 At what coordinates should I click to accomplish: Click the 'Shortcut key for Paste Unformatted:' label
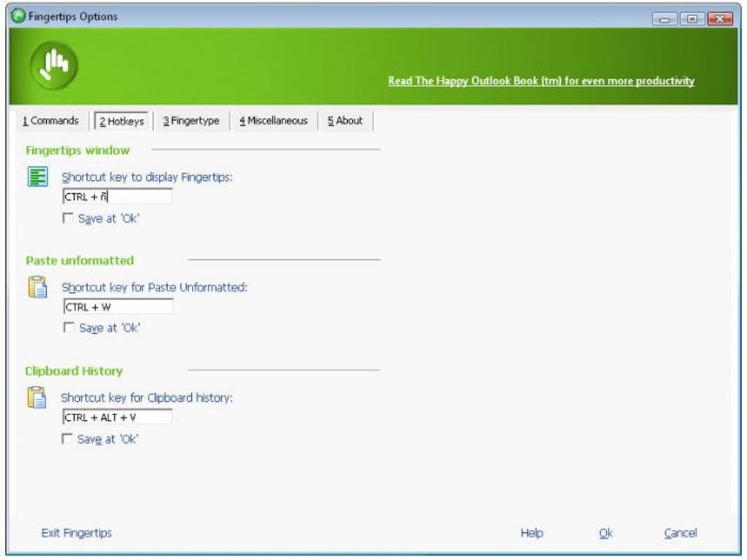click(x=155, y=287)
